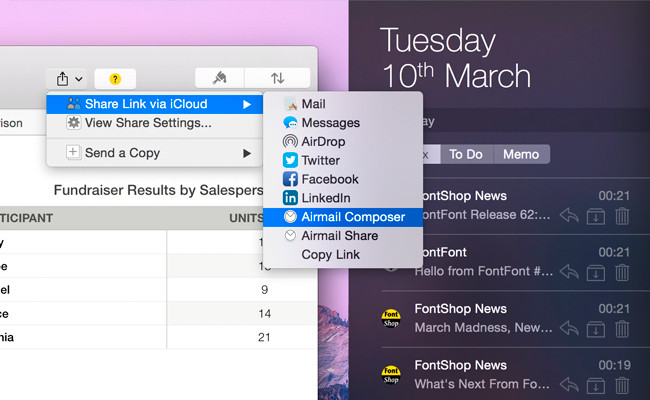Image resolution: width=650 pixels, height=400 pixels.
Task: Click the Facebook f icon
Action: (x=290, y=179)
